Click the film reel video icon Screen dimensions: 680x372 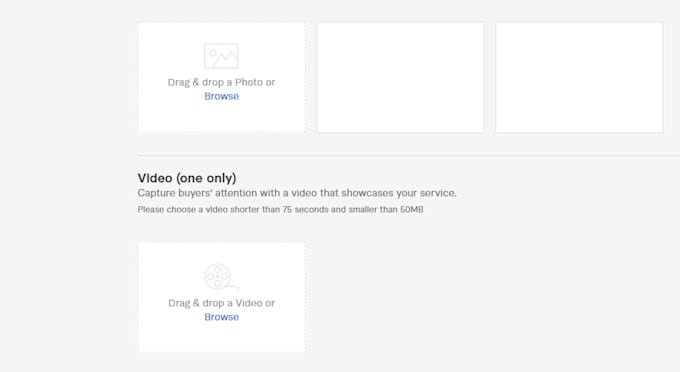point(221,277)
